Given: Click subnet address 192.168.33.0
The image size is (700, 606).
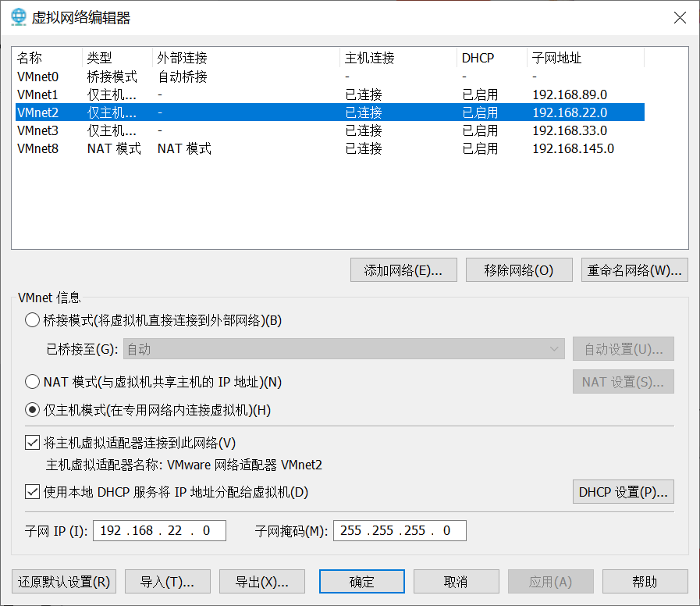Looking at the screenshot, I should 570,130.
